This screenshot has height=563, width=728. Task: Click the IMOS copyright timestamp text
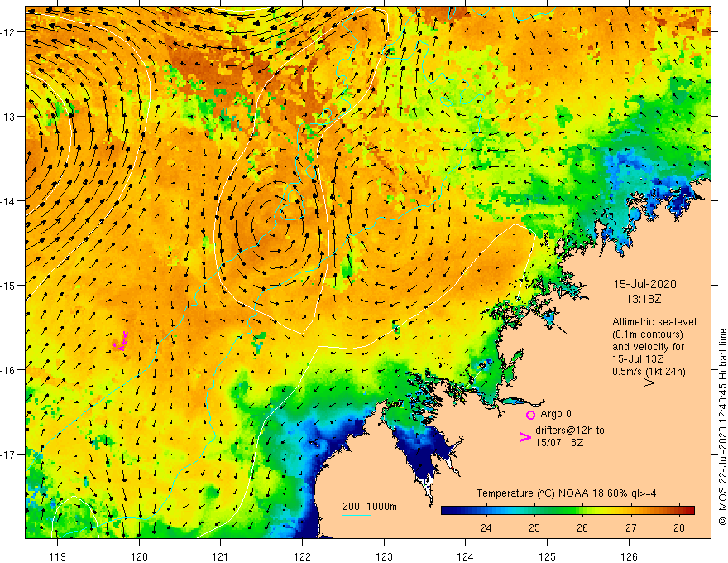pos(722,427)
